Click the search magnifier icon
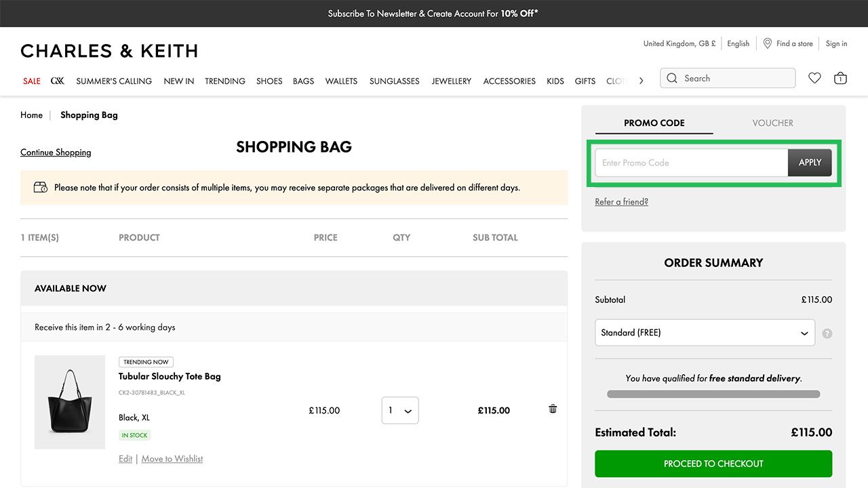 point(672,78)
